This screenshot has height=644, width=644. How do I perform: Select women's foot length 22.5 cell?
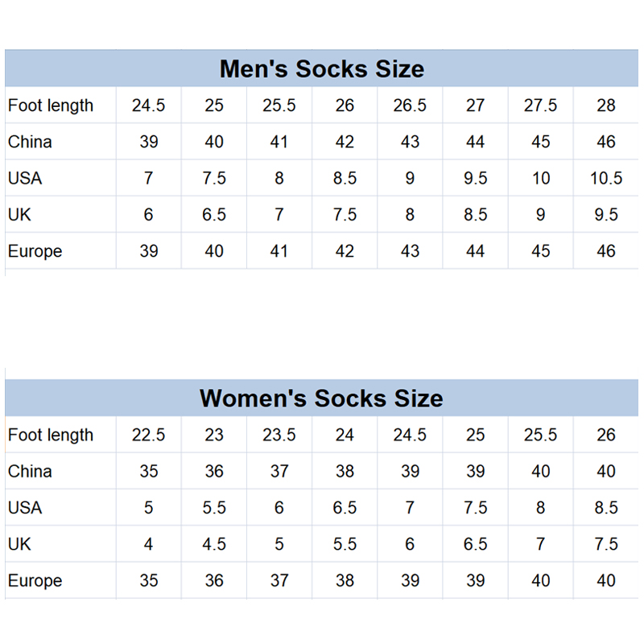coord(148,435)
